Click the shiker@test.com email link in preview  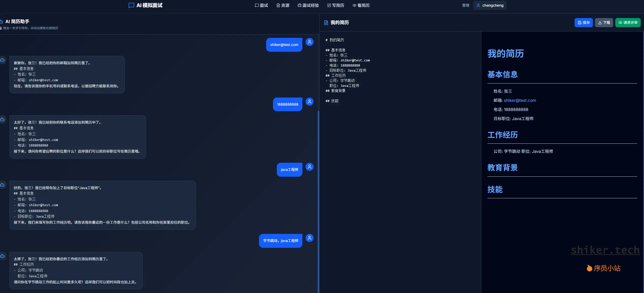(520, 100)
